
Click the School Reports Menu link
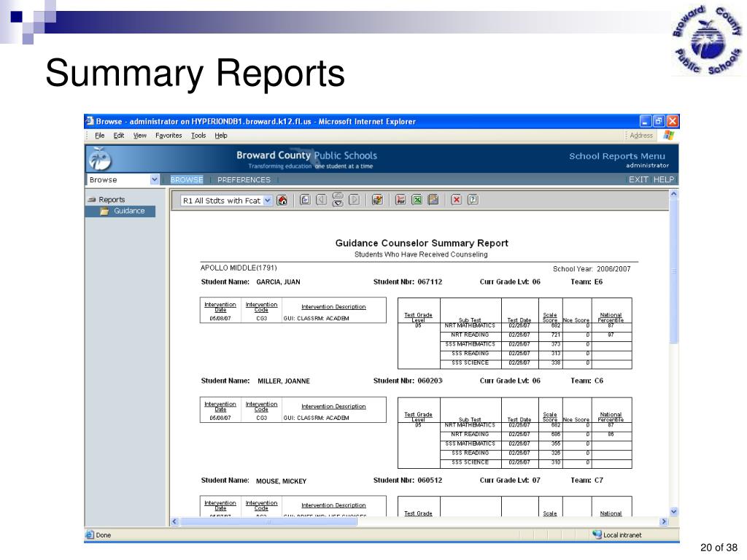pos(617,156)
